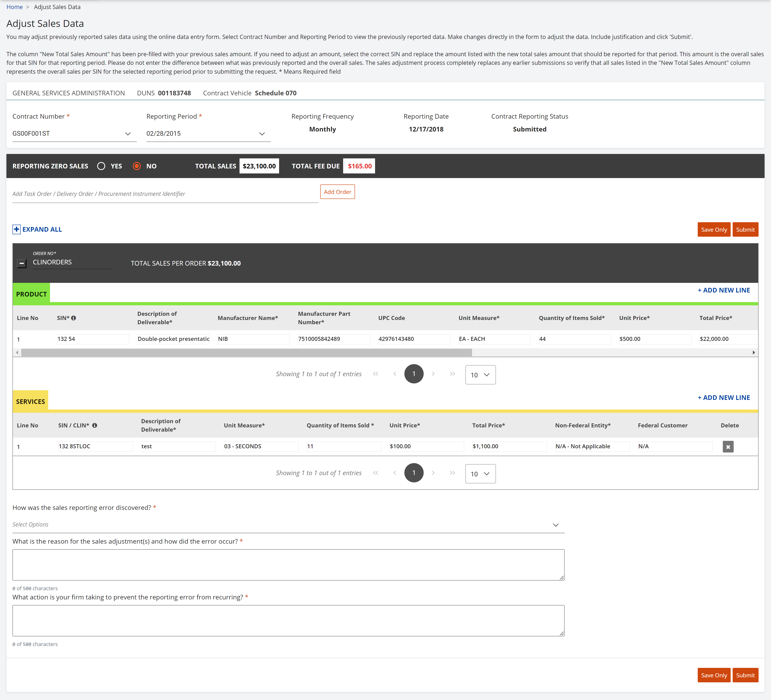Select YES for Reporting Zero Sales
Image resolution: width=771 pixels, height=700 pixels.
(x=101, y=166)
